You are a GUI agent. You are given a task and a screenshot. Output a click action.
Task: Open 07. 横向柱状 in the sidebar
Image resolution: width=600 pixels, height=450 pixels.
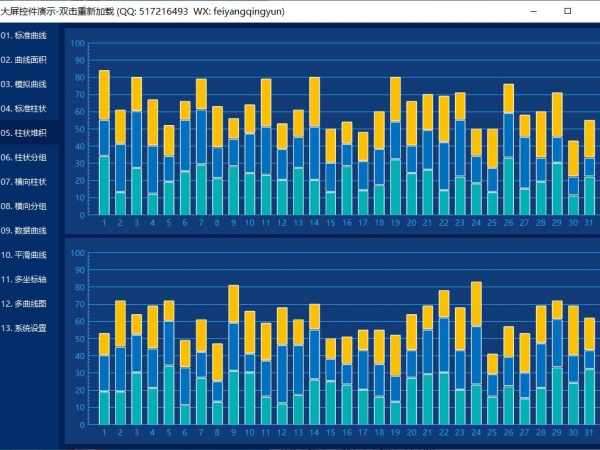(x=28, y=181)
